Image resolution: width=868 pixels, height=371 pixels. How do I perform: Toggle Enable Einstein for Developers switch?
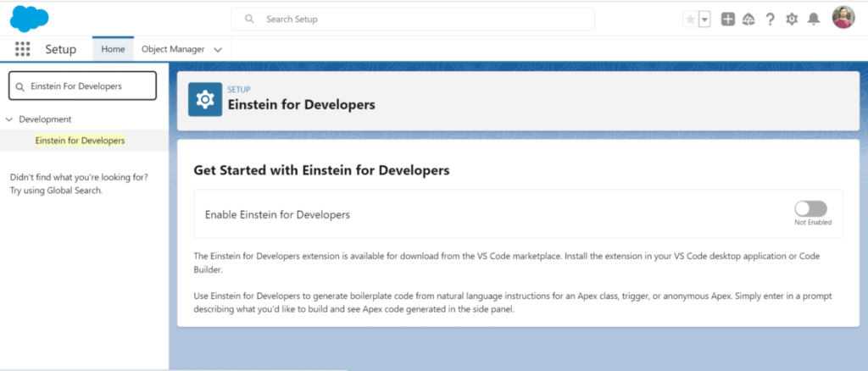(811, 209)
